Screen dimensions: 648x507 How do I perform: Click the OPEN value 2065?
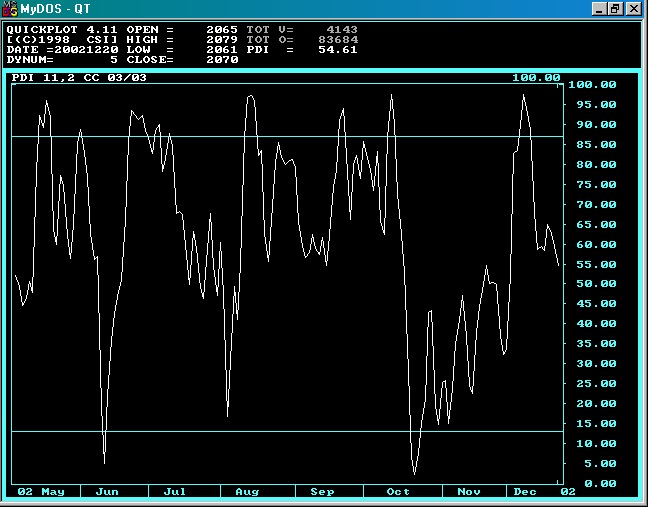coord(222,30)
